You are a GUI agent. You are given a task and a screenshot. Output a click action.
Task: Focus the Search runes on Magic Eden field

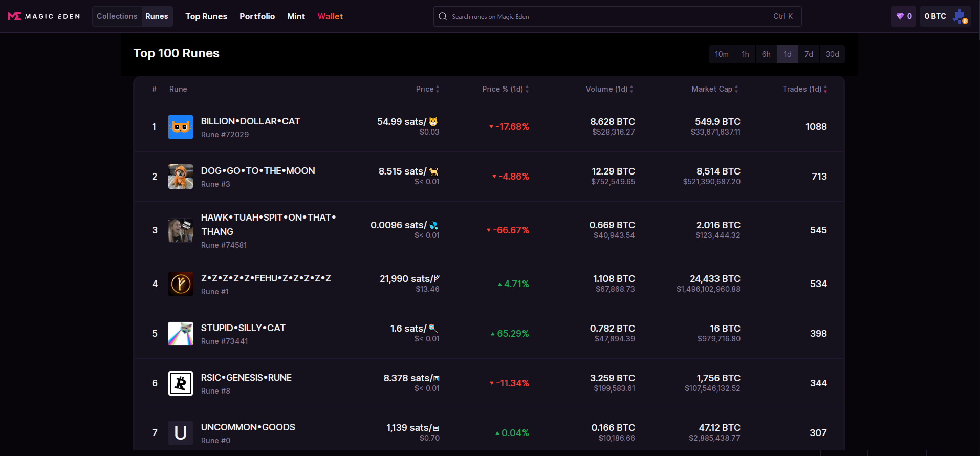(x=617, y=16)
